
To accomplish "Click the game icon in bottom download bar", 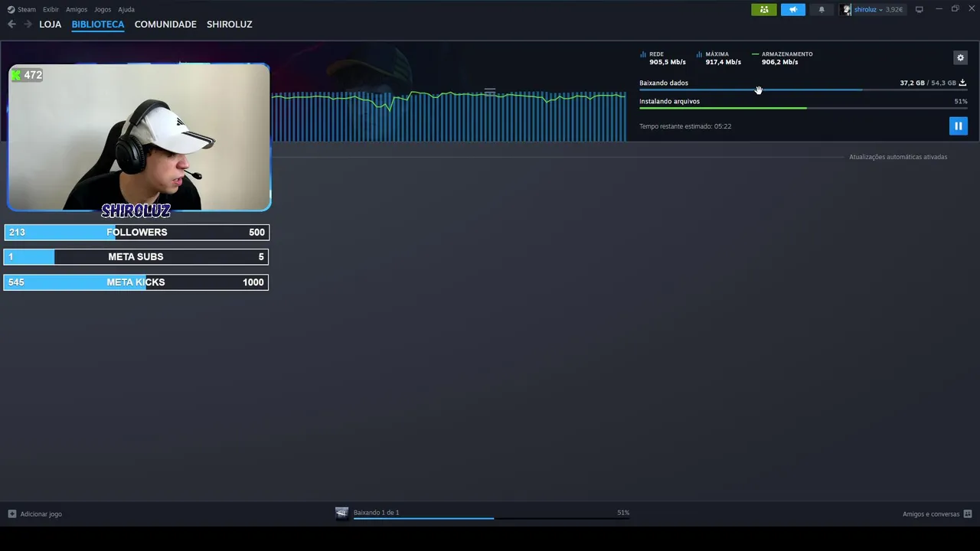I will [x=342, y=514].
